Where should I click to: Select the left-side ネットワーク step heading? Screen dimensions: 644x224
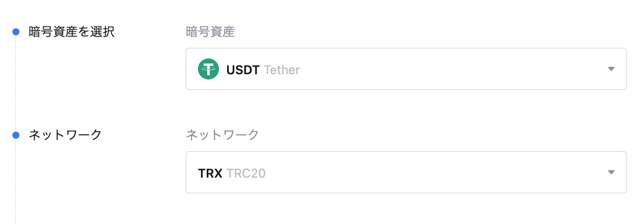[x=65, y=135]
